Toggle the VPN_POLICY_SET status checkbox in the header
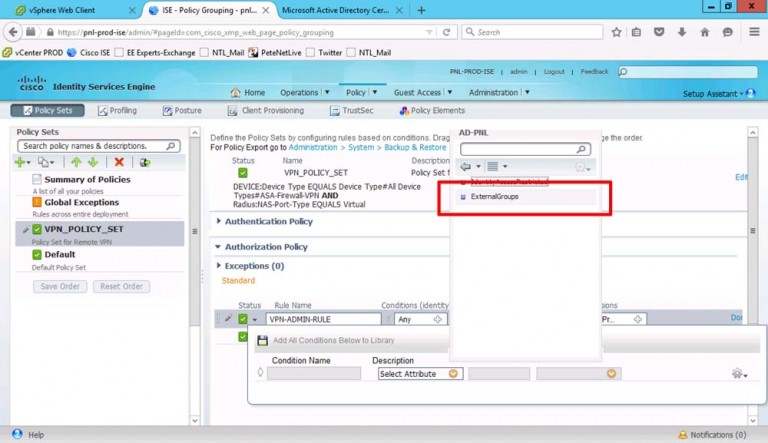Viewport: 768px width, 443px height. 243,173
